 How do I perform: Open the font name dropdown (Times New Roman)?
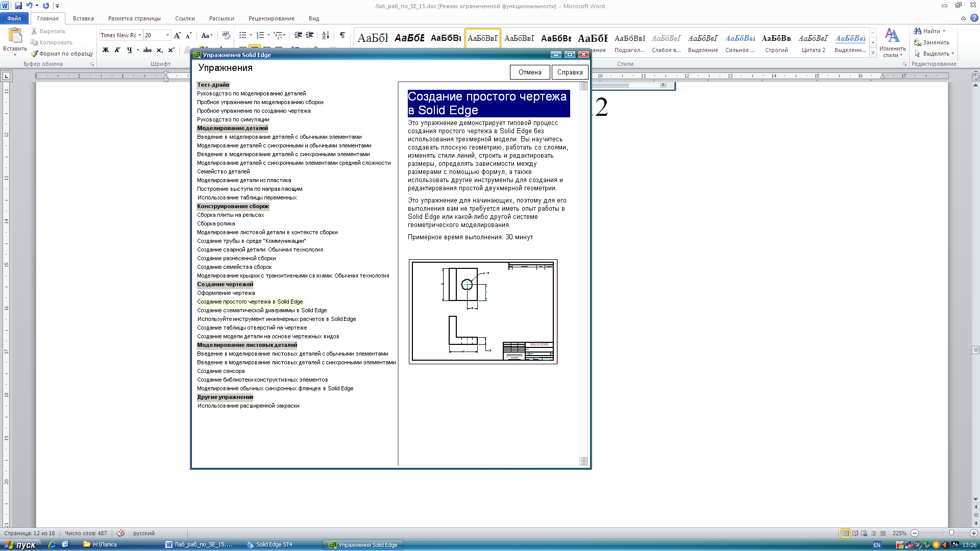[139, 35]
